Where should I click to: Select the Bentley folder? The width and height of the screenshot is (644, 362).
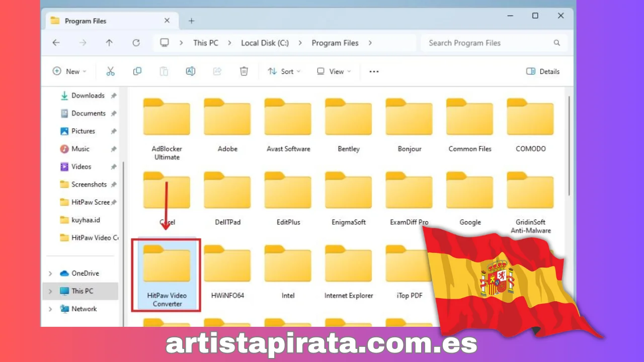349,125
